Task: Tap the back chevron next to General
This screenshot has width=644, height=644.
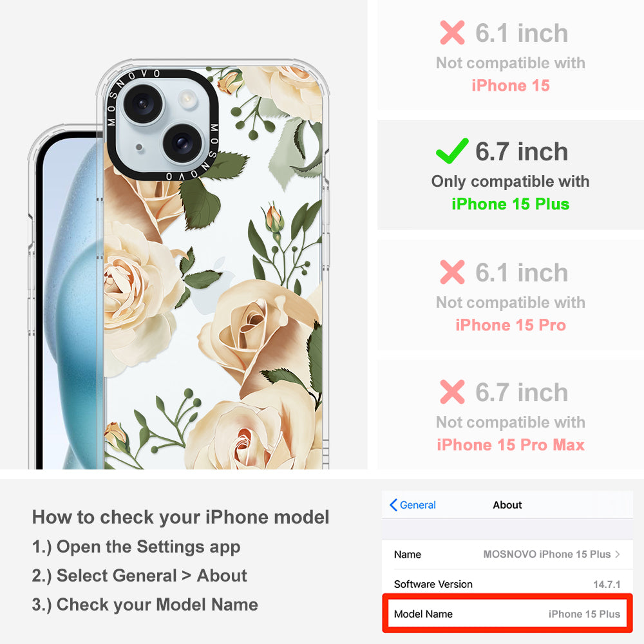Action: 393,505
